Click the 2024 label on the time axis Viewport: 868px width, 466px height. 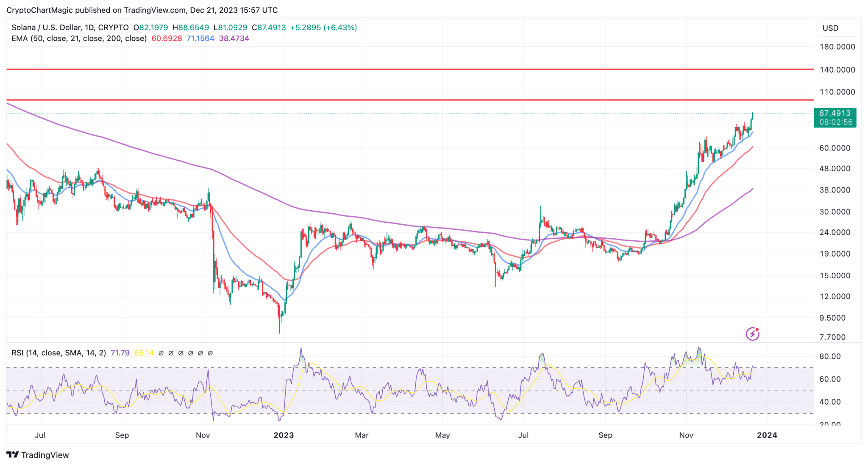pos(767,435)
